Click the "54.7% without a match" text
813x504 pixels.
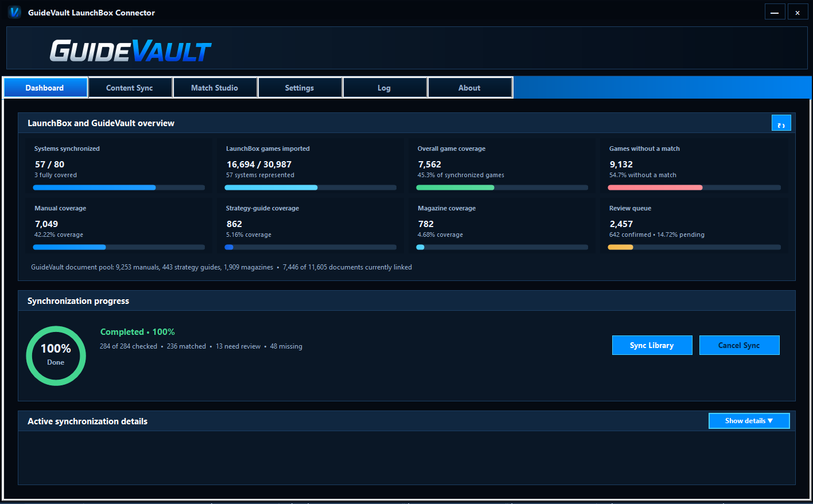643,175
